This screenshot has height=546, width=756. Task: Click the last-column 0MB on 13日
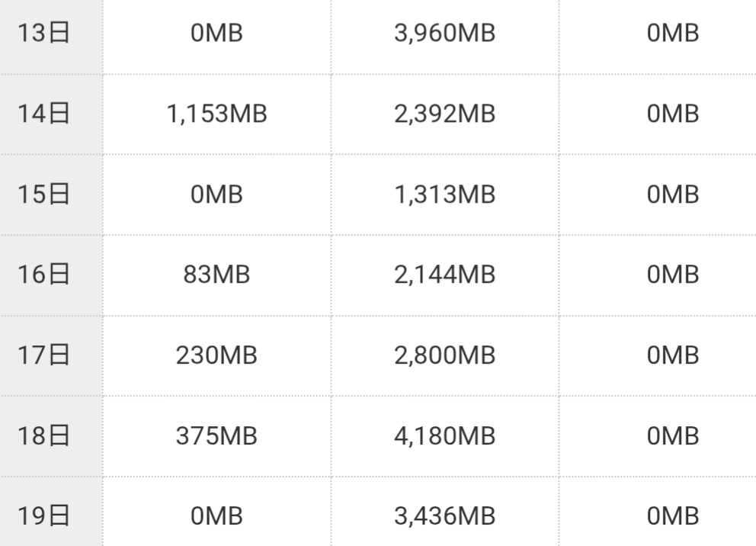click(673, 34)
